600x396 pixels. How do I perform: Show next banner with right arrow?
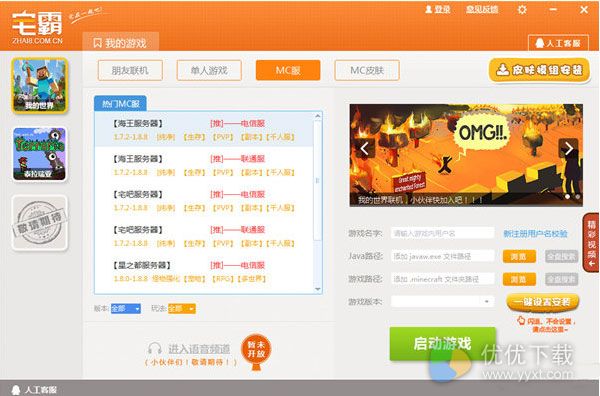pyautogui.click(x=569, y=148)
